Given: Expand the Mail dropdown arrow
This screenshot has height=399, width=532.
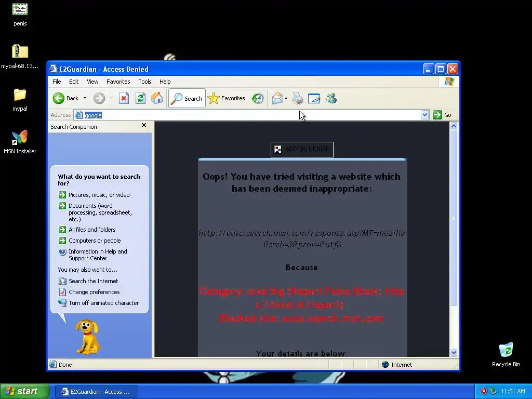Looking at the screenshot, I should pos(286,98).
